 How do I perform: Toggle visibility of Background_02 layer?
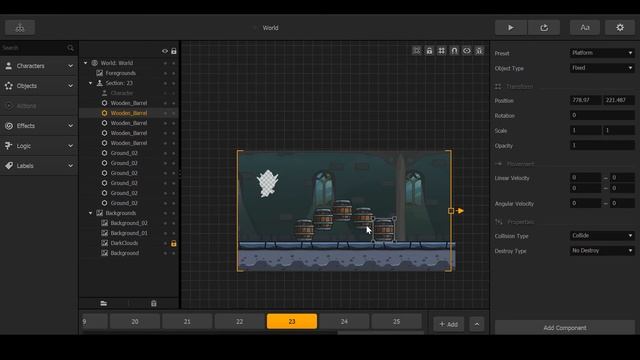[x=165, y=223]
